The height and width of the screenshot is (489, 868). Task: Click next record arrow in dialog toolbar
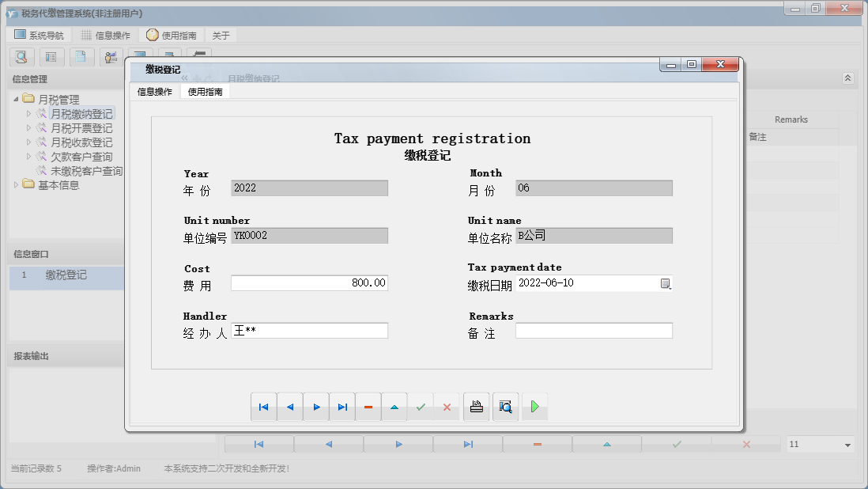[316, 407]
